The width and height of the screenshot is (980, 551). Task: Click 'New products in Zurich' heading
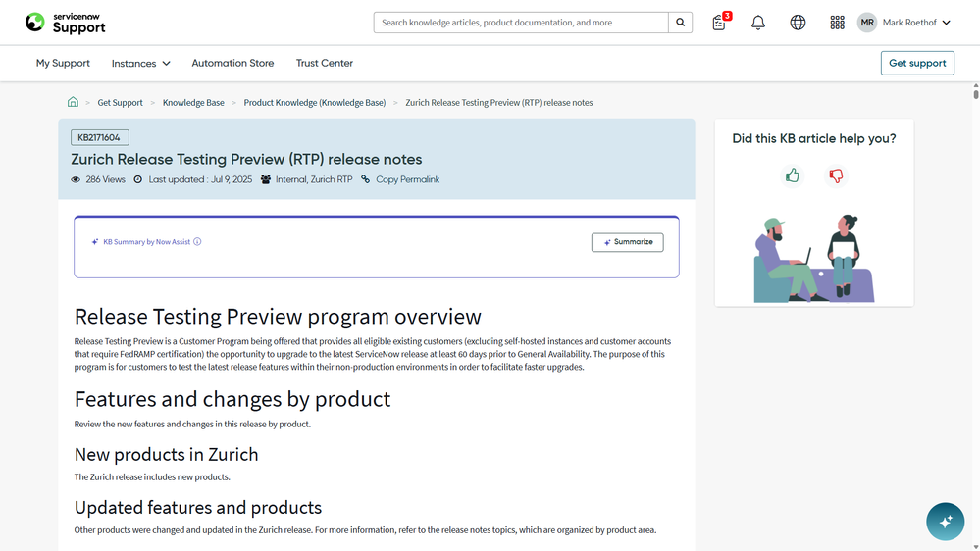(166, 454)
